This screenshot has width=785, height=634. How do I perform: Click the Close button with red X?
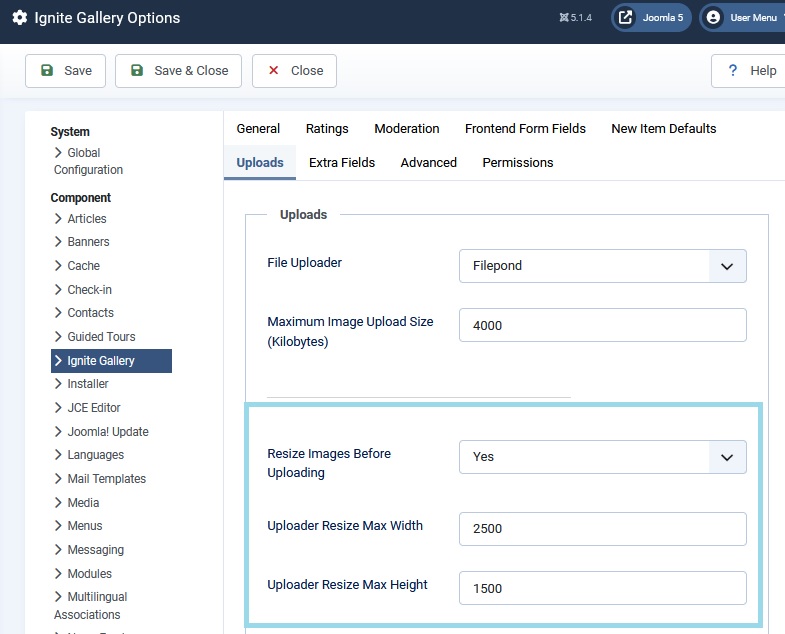tap(294, 71)
